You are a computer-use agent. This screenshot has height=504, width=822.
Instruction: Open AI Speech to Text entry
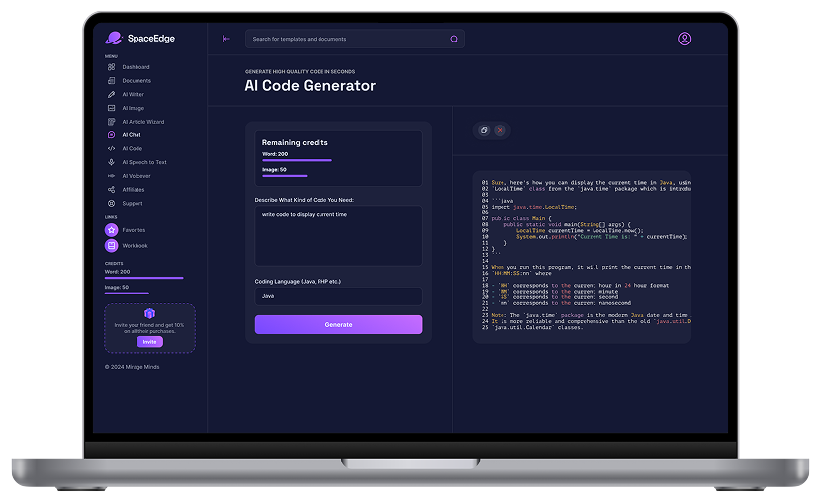click(144, 162)
